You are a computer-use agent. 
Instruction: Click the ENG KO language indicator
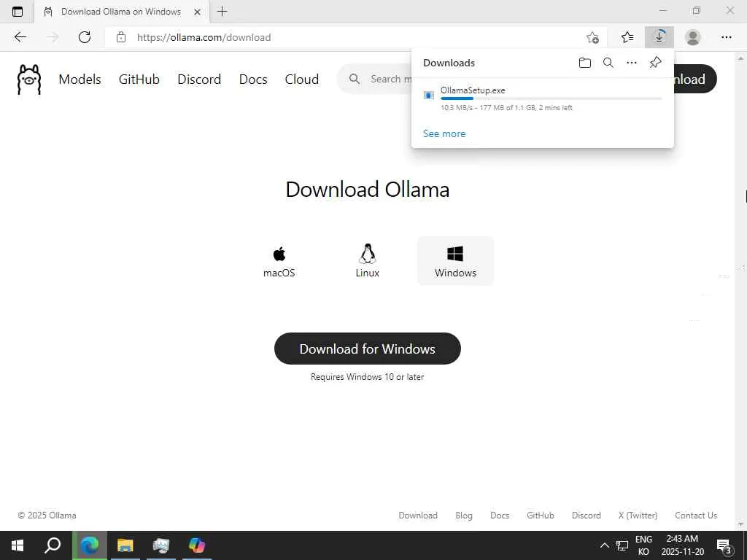(643, 545)
